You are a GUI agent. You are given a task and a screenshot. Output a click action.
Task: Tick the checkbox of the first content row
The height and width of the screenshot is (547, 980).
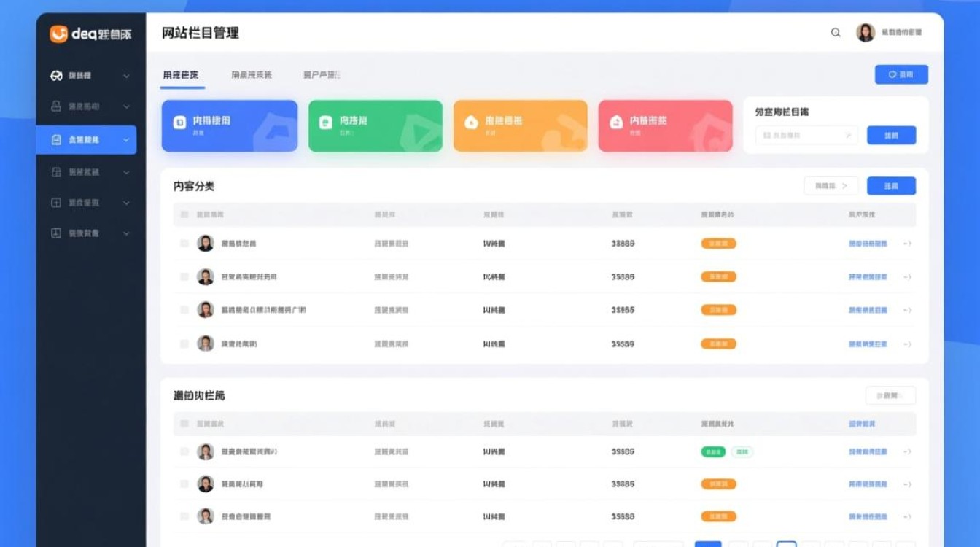[x=184, y=243]
